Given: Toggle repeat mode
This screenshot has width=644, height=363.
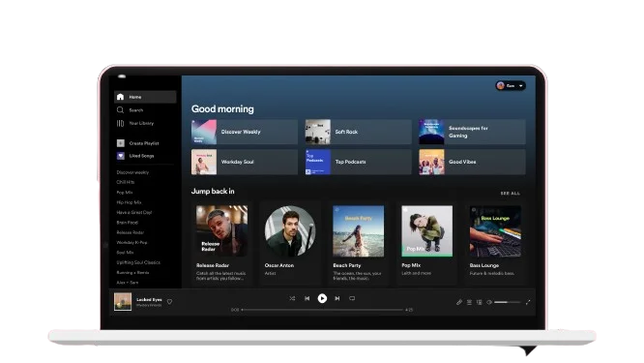Looking at the screenshot, I should pos(352,298).
